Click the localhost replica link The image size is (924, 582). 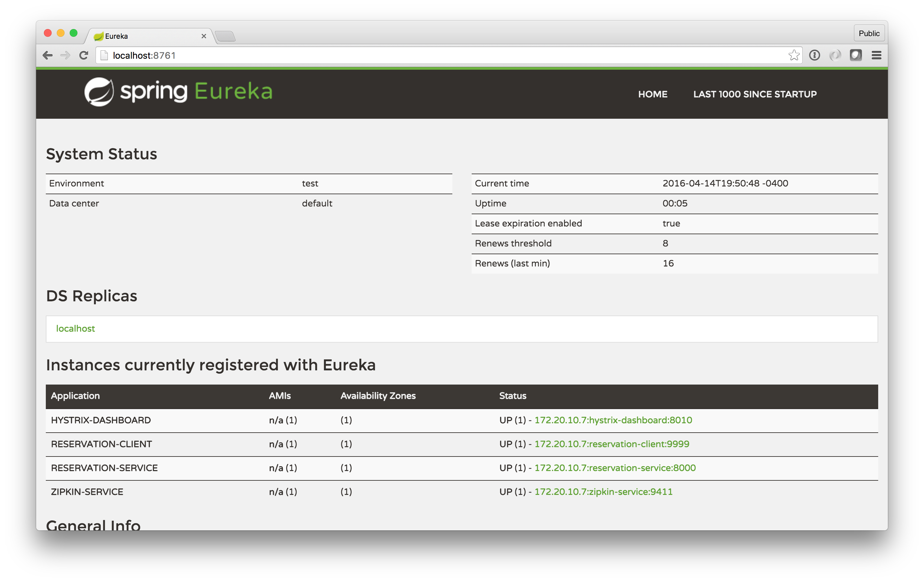(x=75, y=329)
